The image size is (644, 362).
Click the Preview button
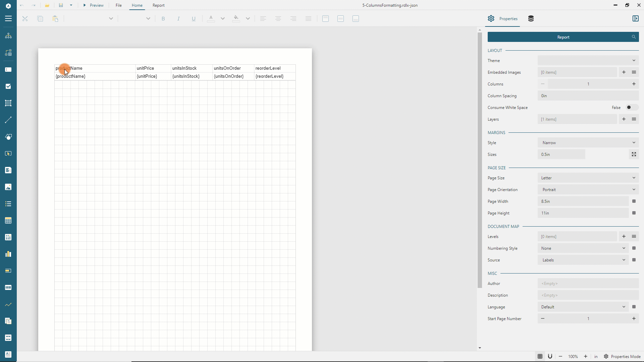pyautogui.click(x=94, y=5)
